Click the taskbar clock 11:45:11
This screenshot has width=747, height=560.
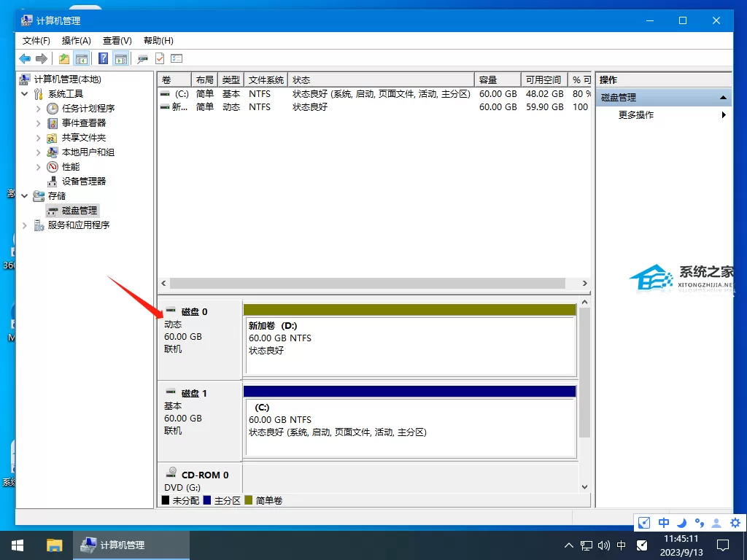pyautogui.click(x=681, y=539)
